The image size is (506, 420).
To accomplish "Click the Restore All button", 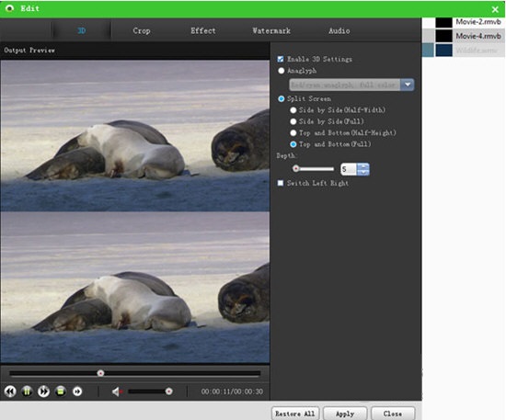I will point(295,414).
